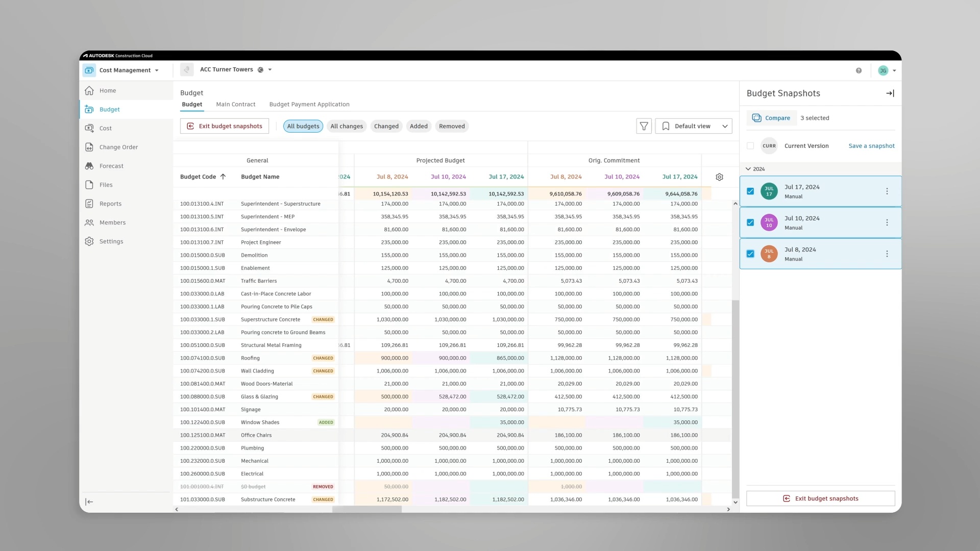Collapse the left navigation sidebar
980x551 pixels.
pyautogui.click(x=89, y=502)
